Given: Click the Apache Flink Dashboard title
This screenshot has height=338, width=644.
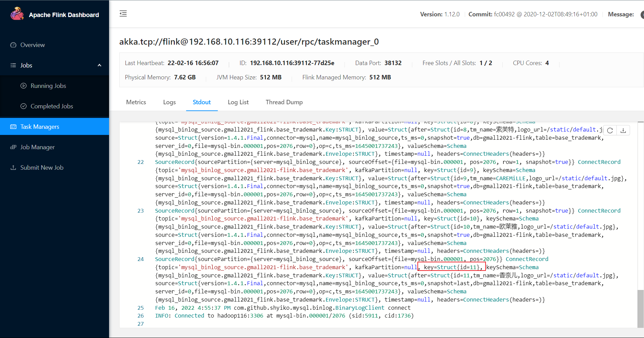Looking at the screenshot, I should click(64, 15).
